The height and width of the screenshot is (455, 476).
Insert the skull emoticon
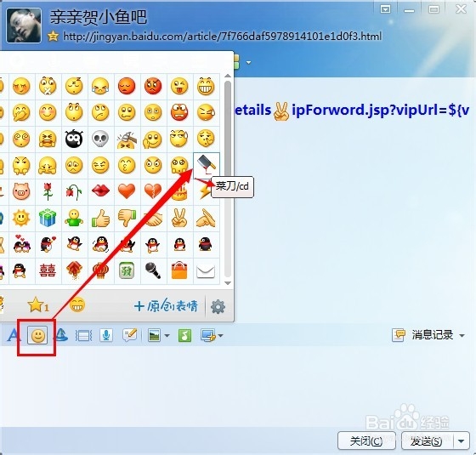[100, 139]
